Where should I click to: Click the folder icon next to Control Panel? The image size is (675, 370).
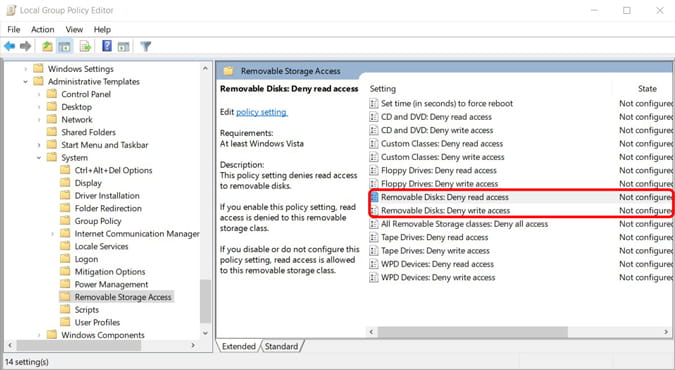coord(52,94)
